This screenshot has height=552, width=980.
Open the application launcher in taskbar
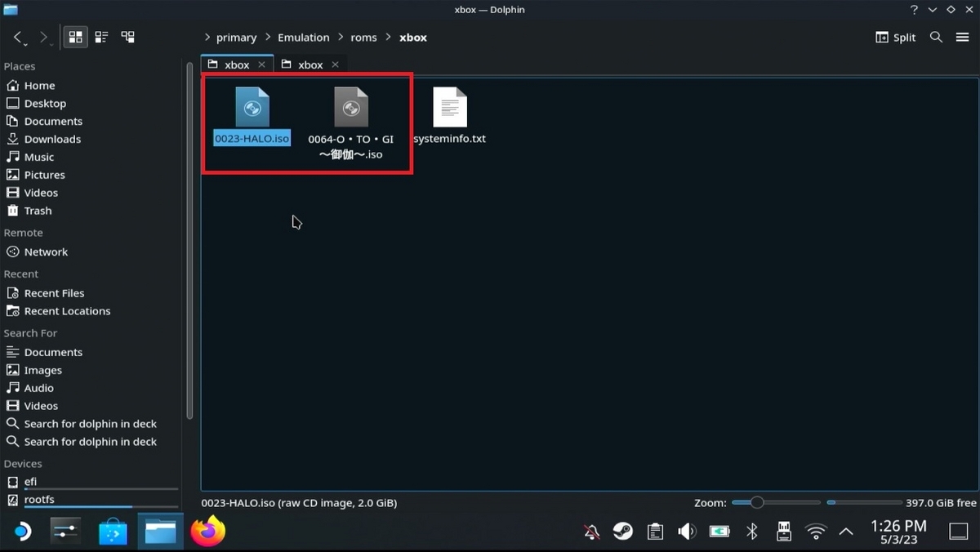point(21,532)
